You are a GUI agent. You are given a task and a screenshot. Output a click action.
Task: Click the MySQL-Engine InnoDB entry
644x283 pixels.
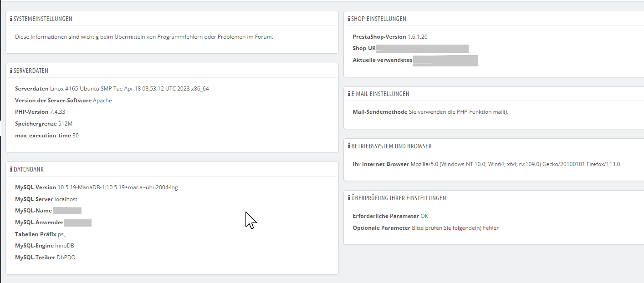tap(64, 246)
